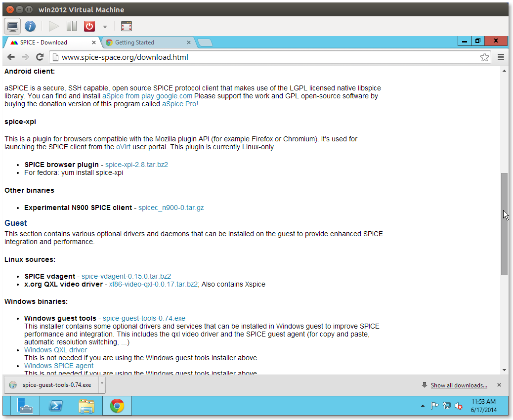513x420 pixels.
Task: Open taskbar clock and date
Action: [x=483, y=406]
